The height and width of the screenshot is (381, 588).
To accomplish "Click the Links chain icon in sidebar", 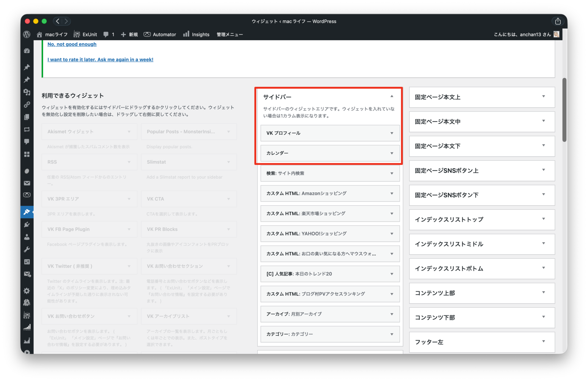I will 27,105.
